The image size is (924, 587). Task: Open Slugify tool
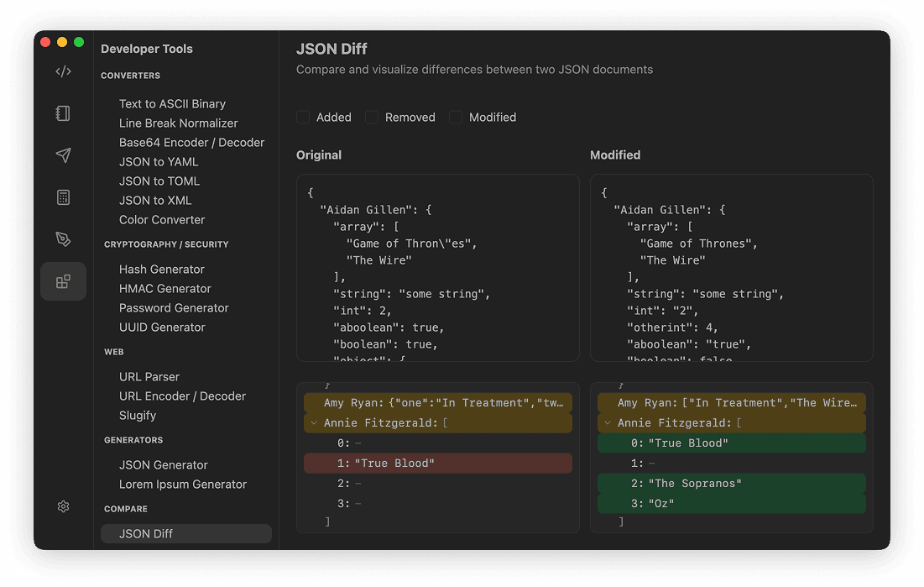[138, 416]
